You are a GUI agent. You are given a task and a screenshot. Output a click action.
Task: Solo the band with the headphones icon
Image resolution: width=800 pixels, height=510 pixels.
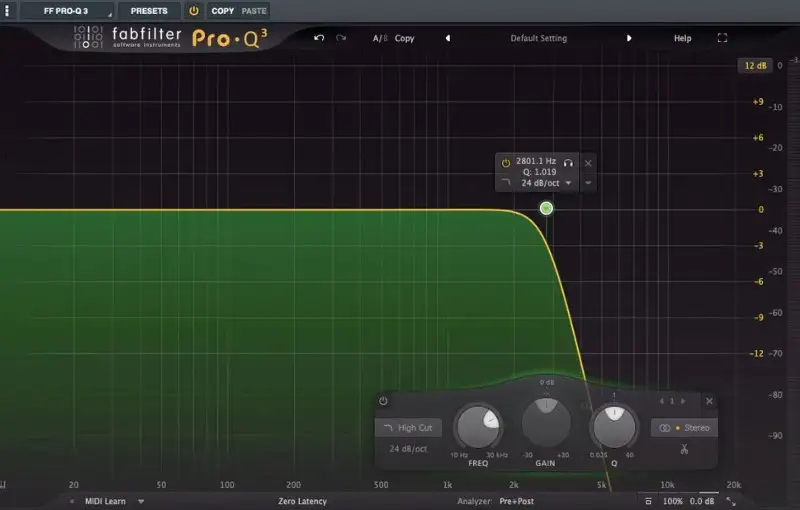pyautogui.click(x=568, y=162)
